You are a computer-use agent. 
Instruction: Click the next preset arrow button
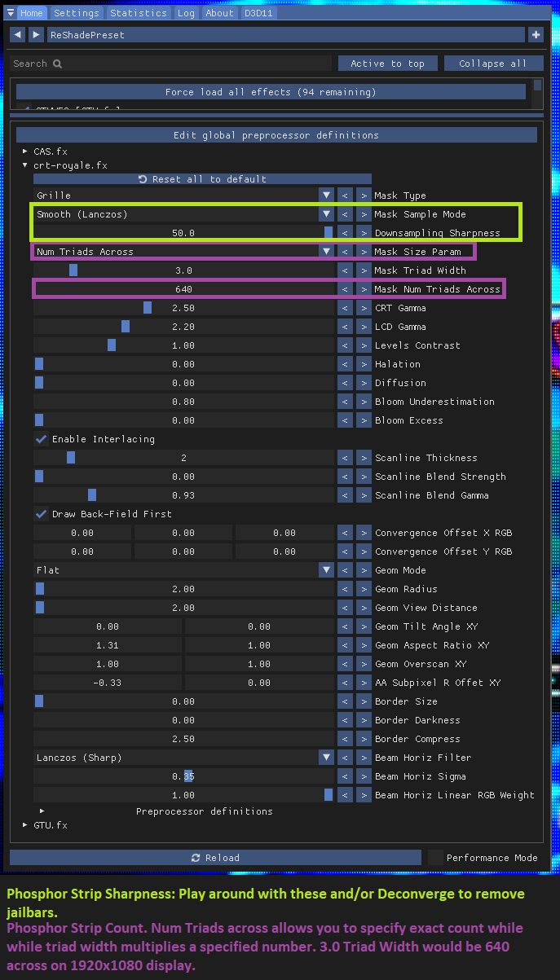pyautogui.click(x=36, y=35)
